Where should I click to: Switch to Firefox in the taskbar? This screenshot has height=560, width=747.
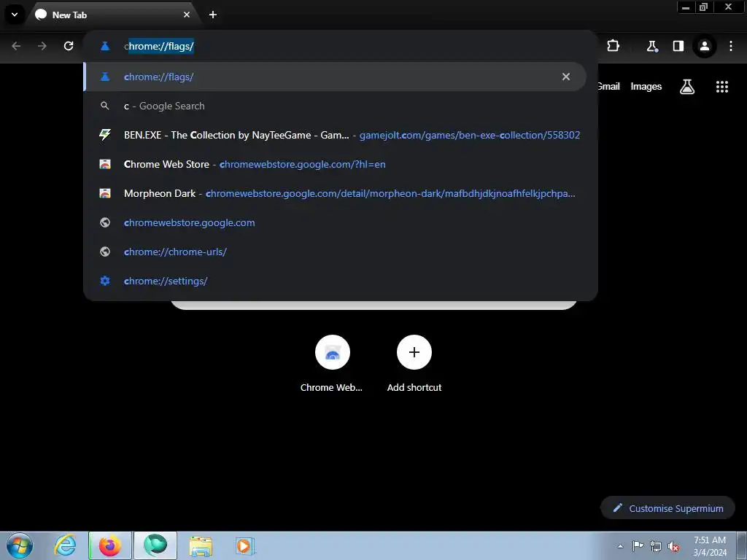(110, 545)
